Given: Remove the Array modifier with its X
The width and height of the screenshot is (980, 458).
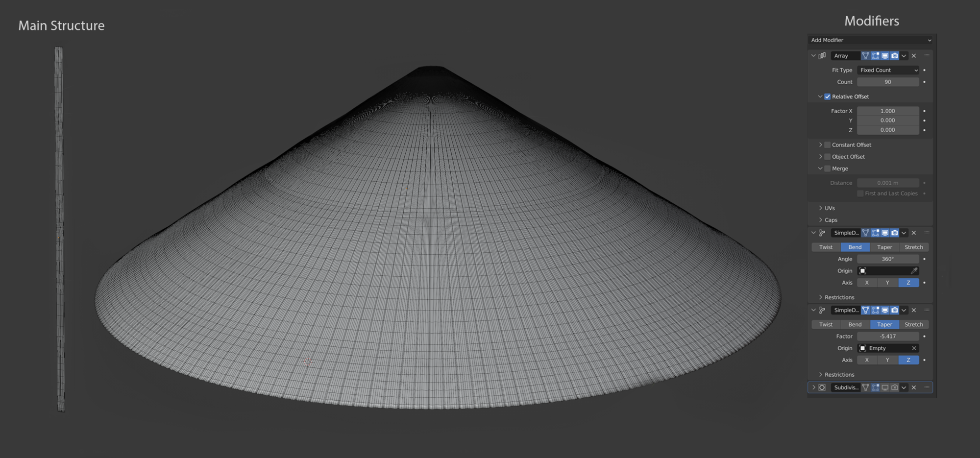Looking at the screenshot, I should (x=914, y=56).
